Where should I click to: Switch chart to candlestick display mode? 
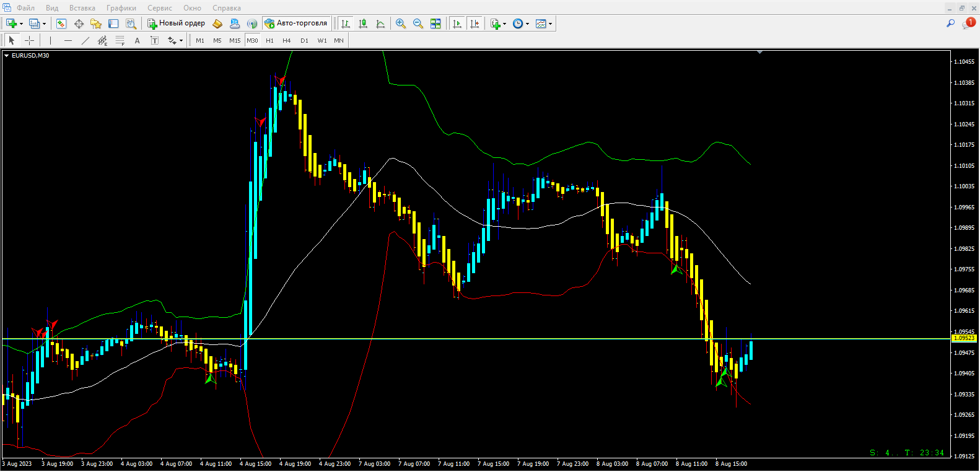click(x=363, y=24)
